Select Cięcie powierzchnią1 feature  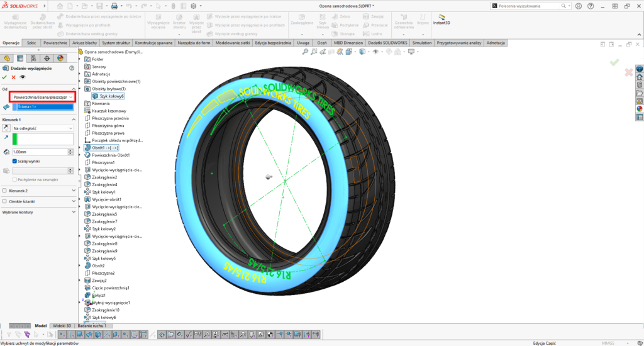pos(107,287)
